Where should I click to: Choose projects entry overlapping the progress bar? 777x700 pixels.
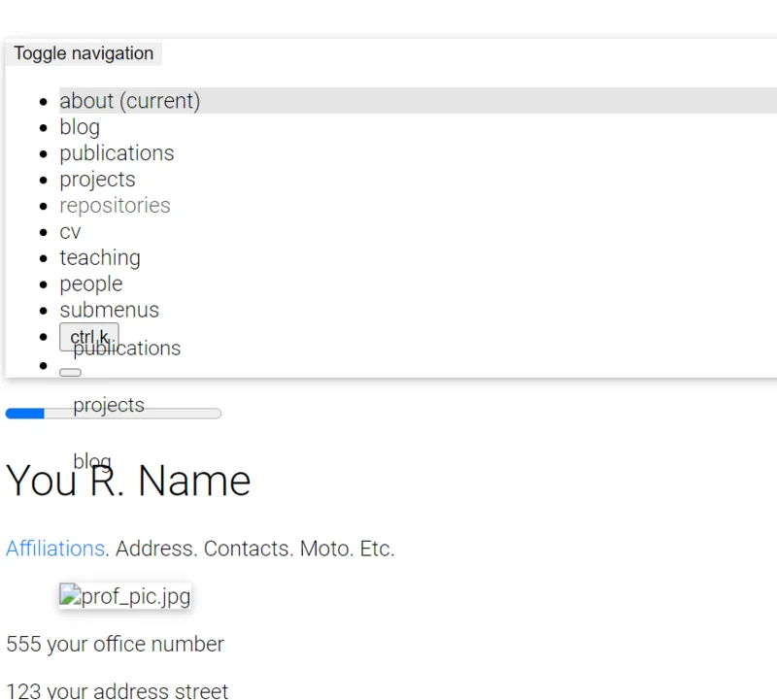click(x=109, y=405)
